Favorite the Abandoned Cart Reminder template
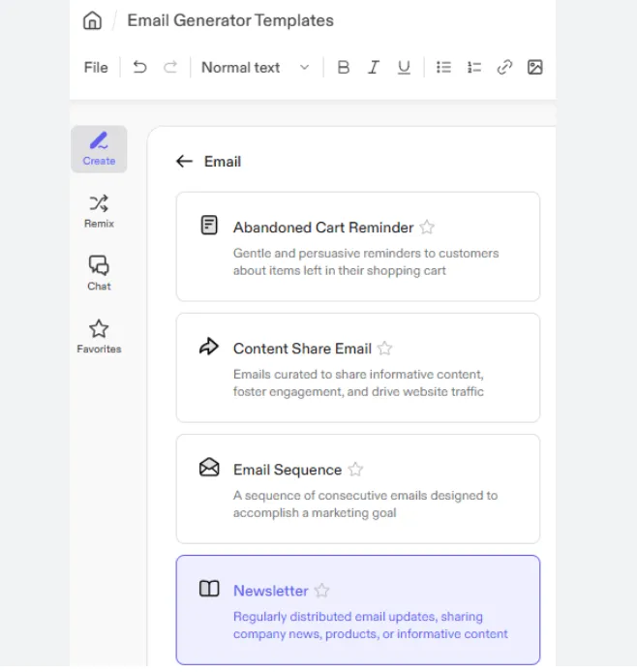This screenshot has width=637, height=672. click(x=427, y=228)
